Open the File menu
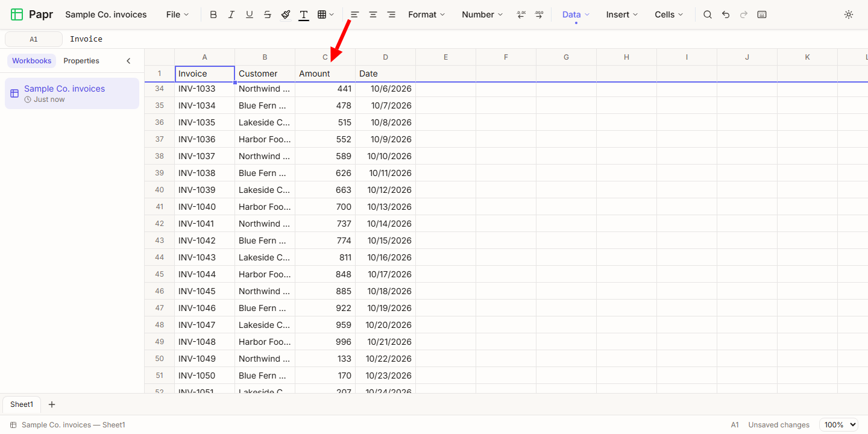This screenshot has height=434, width=868. tap(177, 14)
